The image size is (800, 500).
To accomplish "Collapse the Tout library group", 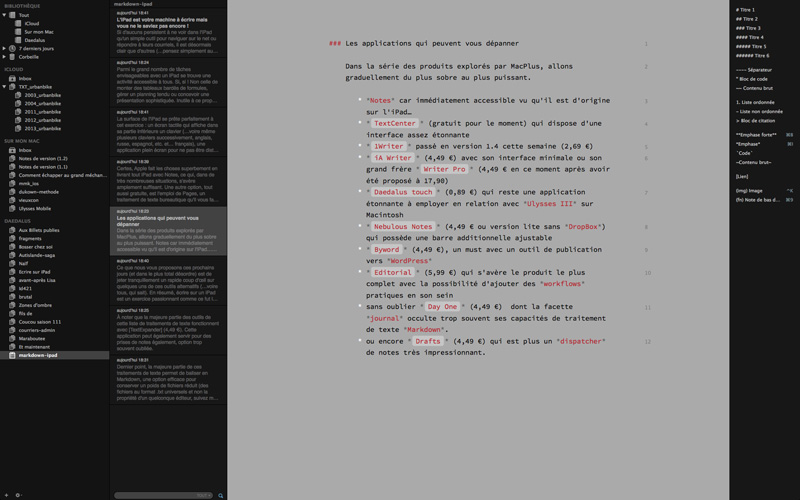I will click(4, 15).
